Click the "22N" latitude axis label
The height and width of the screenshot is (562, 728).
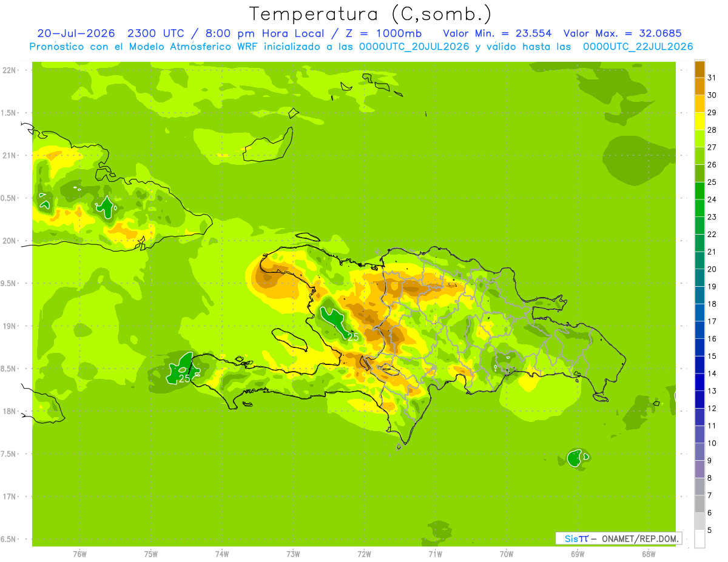tap(9, 70)
